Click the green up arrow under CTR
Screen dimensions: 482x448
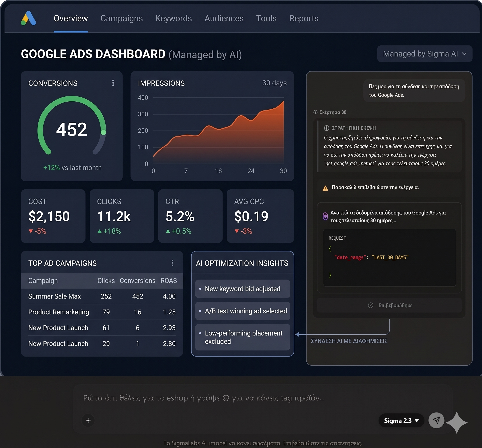tap(168, 231)
